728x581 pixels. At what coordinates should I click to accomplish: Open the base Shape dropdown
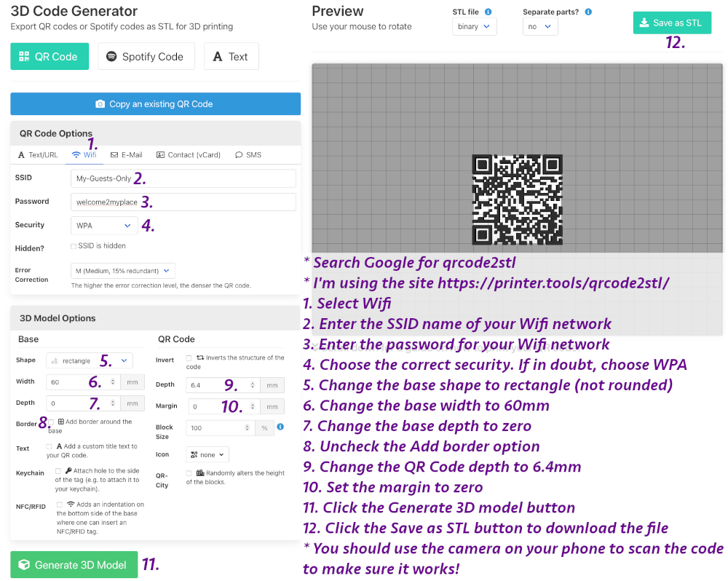pyautogui.click(x=90, y=361)
